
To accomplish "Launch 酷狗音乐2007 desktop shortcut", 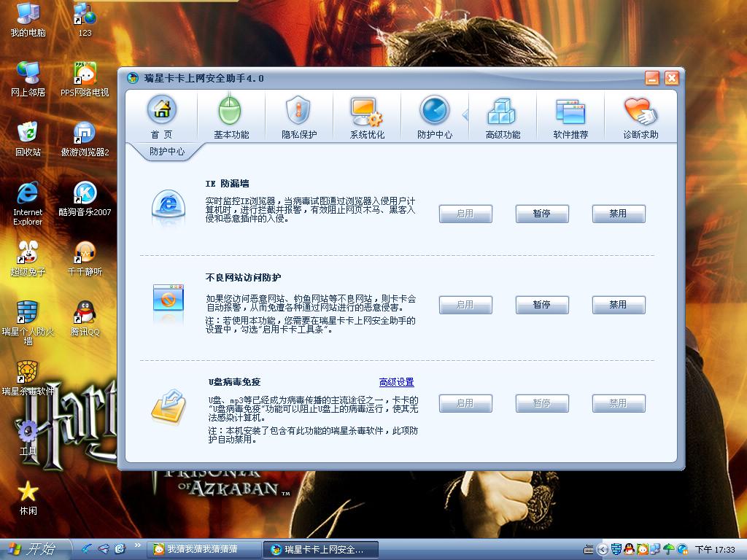I will (85, 199).
